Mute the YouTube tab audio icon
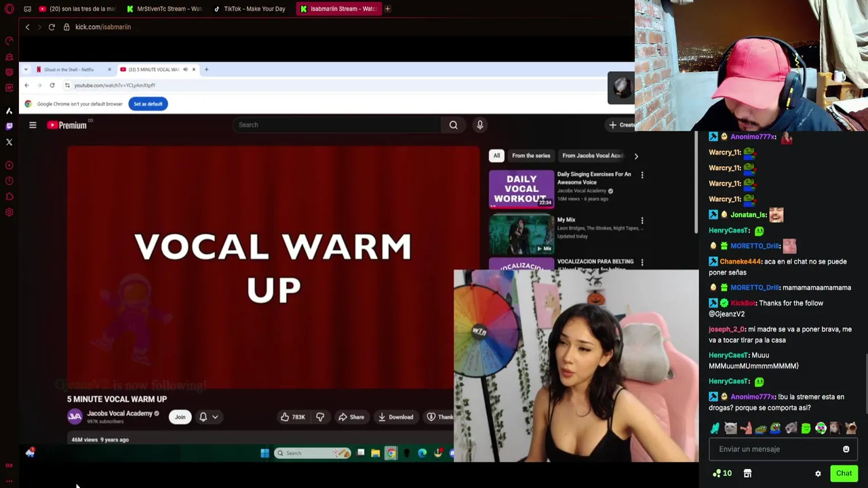 point(185,69)
